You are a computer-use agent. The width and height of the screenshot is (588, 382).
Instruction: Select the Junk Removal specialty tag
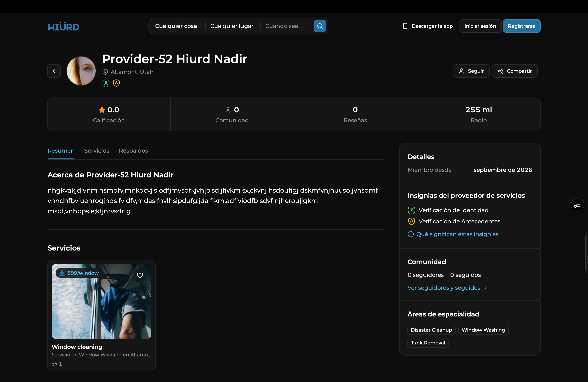point(428,343)
